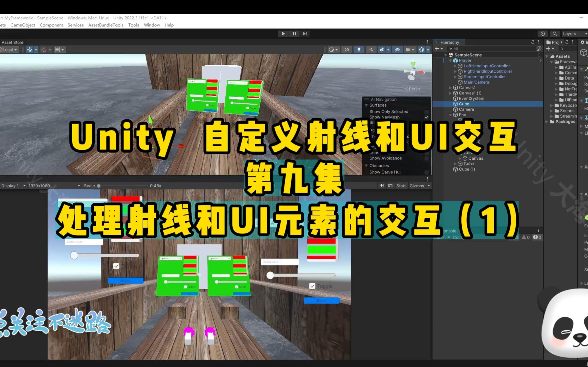Expand the Player object in Hierarchy
The height and width of the screenshot is (367, 588).
click(x=450, y=60)
